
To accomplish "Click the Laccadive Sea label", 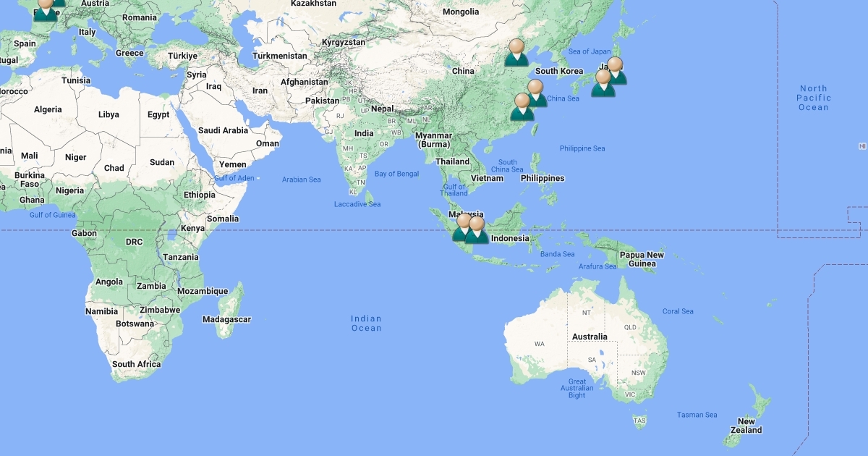I will point(357,204).
